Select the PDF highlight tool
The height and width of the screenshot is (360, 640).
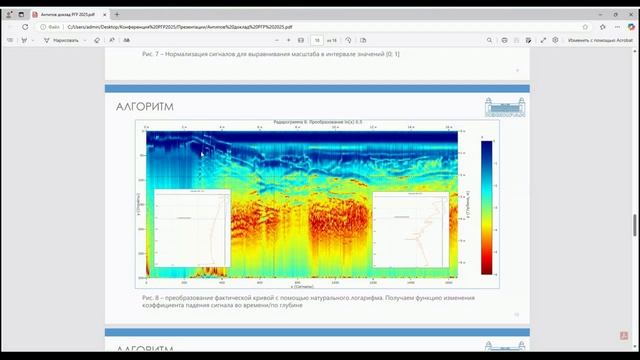click(24, 40)
